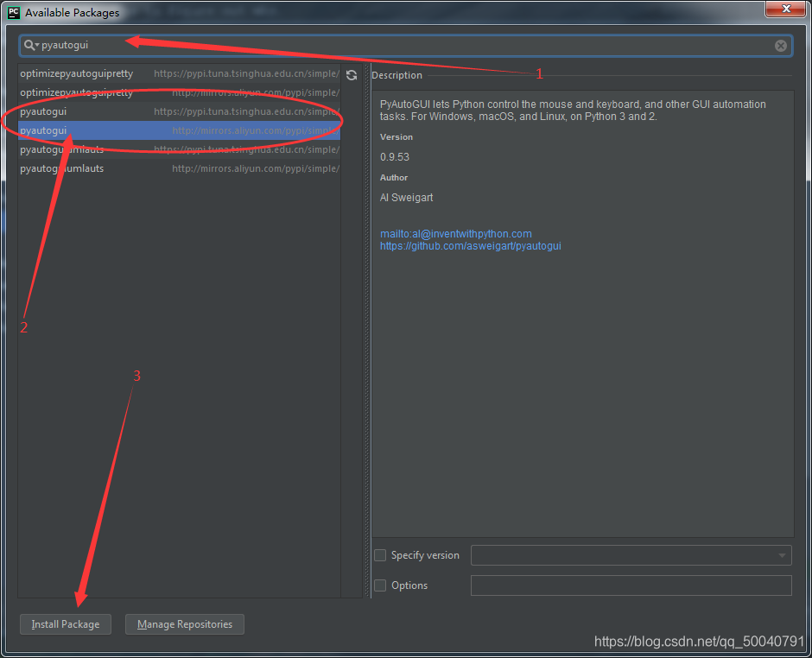Clear the search field with X icon
Image resolution: width=812 pixels, height=658 pixels.
pos(780,46)
